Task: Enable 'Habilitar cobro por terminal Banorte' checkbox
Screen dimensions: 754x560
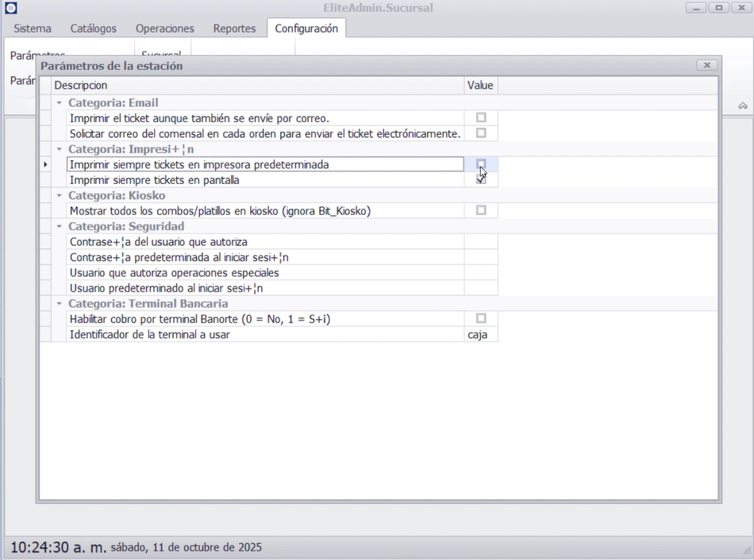Action: pyautogui.click(x=481, y=318)
